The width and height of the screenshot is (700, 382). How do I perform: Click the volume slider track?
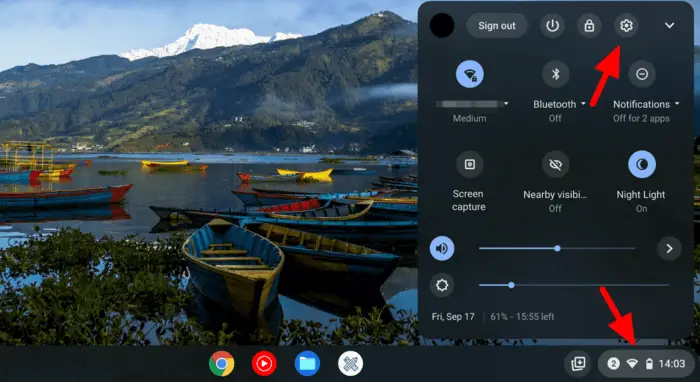coord(557,249)
